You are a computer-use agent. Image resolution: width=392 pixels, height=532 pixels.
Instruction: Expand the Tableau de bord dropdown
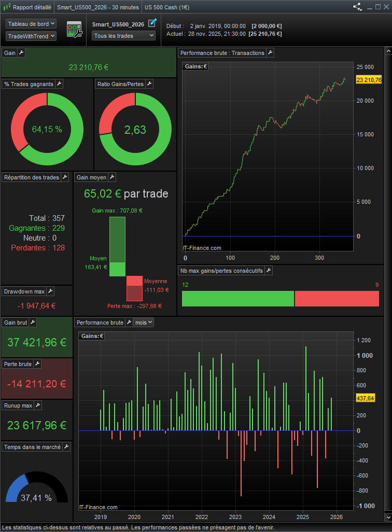point(31,24)
